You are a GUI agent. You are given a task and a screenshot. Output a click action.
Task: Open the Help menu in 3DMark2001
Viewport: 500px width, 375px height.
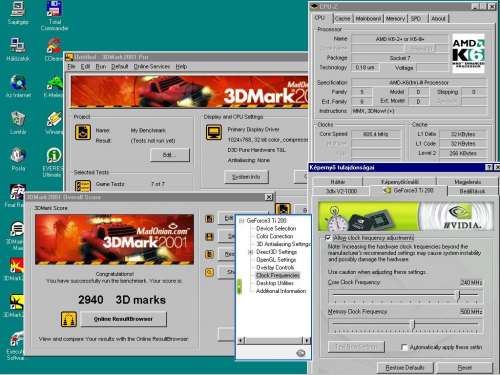pyautogui.click(x=181, y=67)
